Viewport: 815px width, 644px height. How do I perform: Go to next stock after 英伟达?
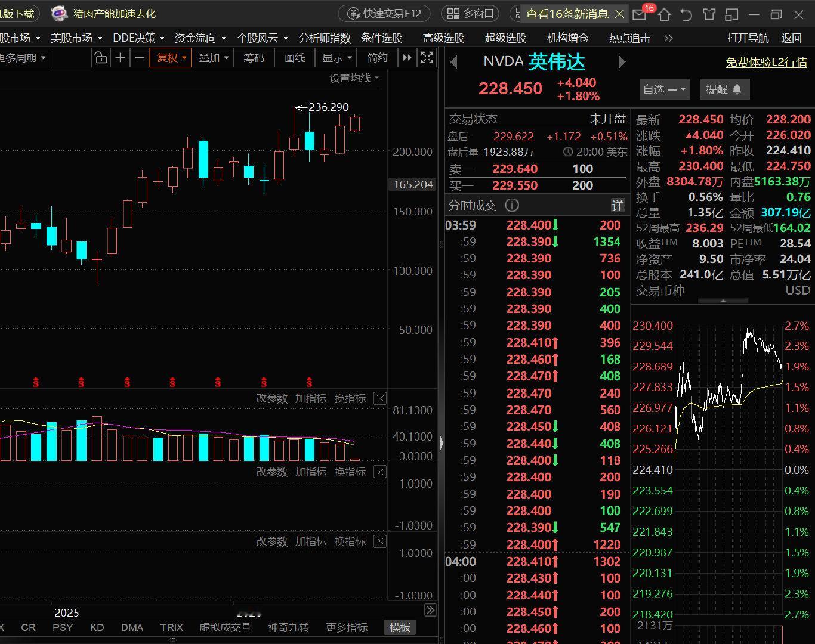point(622,62)
